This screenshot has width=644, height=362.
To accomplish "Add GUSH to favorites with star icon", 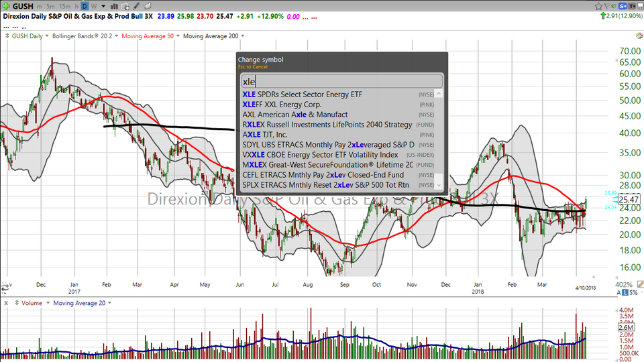I will coord(598,6).
